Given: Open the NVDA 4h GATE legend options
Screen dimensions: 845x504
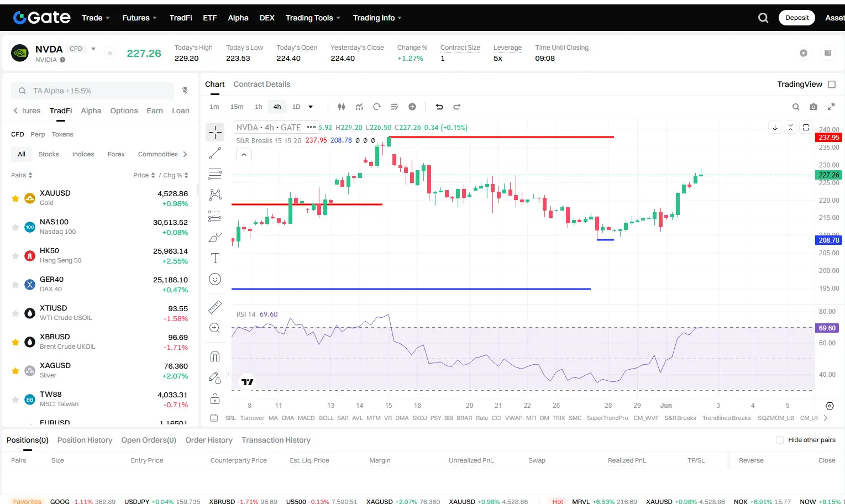Looking at the screenshot, I should point(311,127).
